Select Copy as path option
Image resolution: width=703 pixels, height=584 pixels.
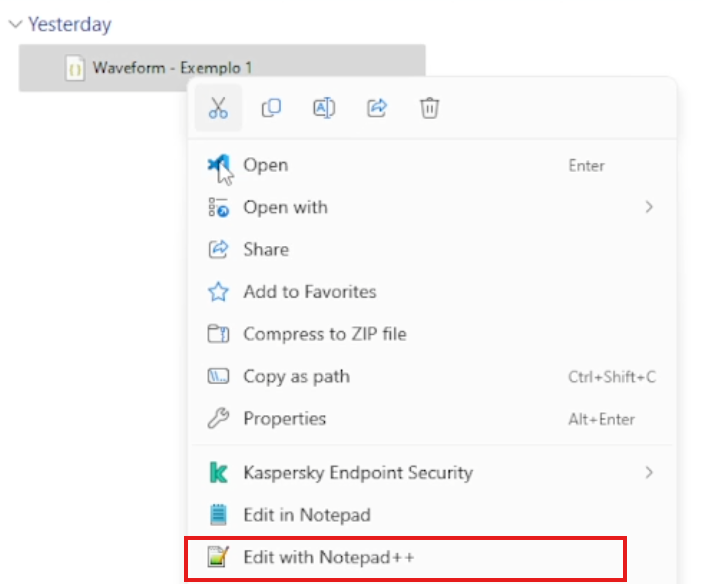[296, 377]
